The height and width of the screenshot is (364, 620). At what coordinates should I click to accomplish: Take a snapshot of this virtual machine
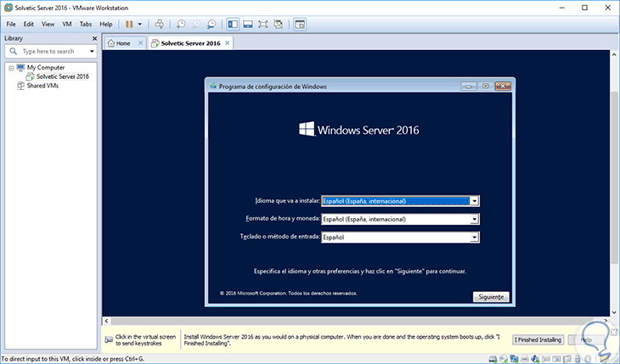tap(181, 24)
